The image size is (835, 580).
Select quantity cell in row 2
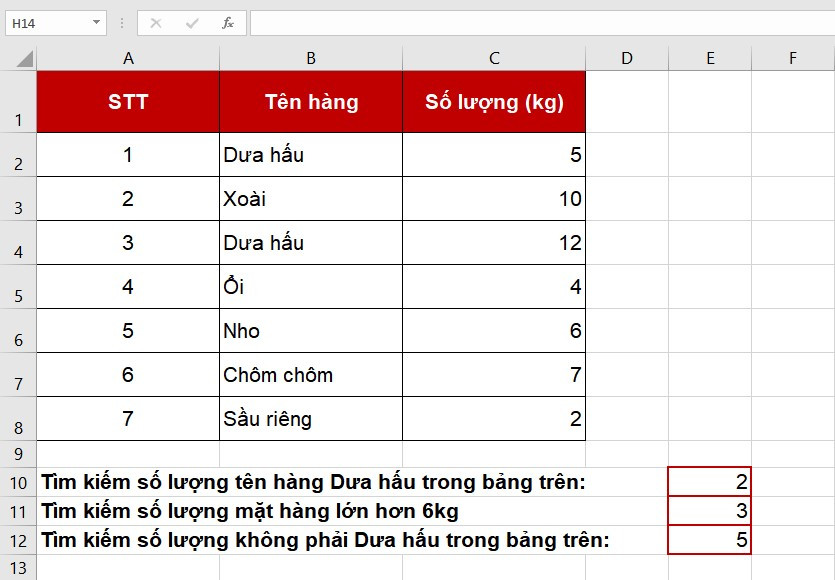pyautogui.click(x=494, y=154)
